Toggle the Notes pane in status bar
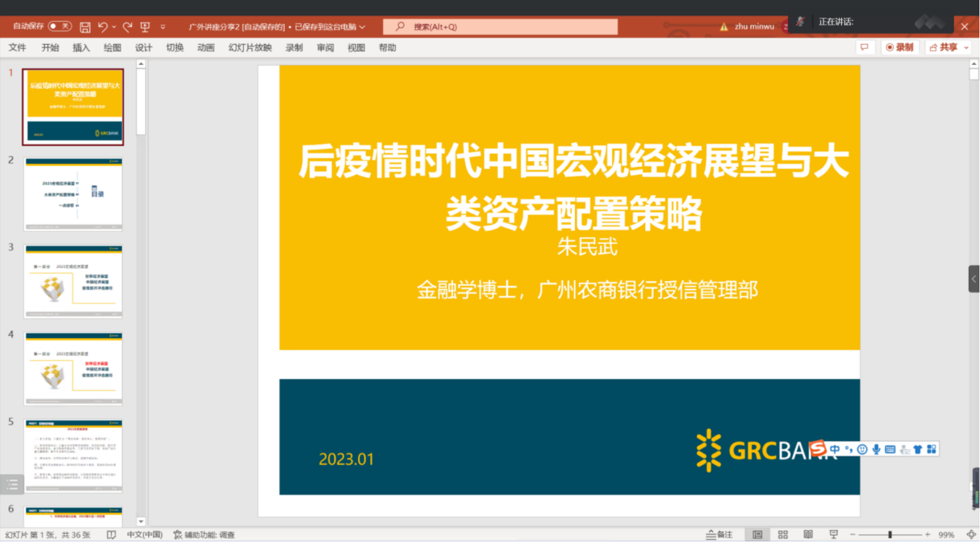 coord(719,534)
